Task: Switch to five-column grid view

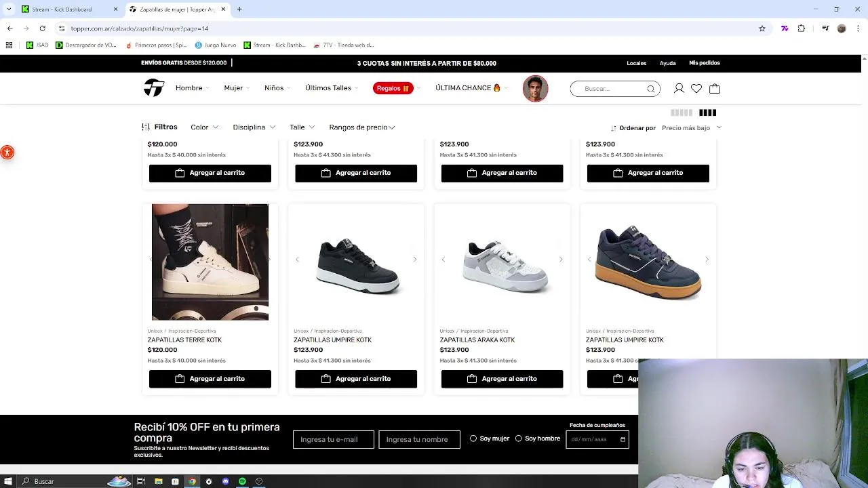Action: point(682,113)
